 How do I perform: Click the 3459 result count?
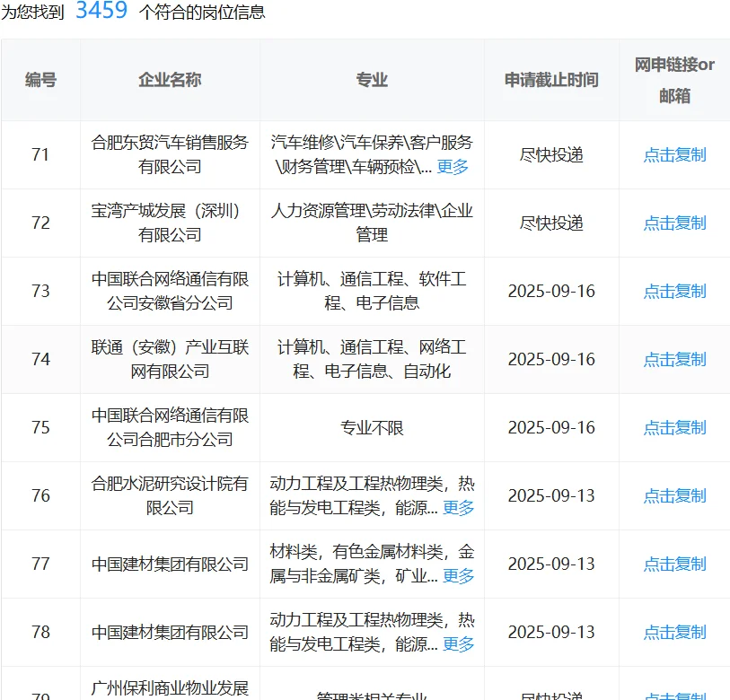101,10
